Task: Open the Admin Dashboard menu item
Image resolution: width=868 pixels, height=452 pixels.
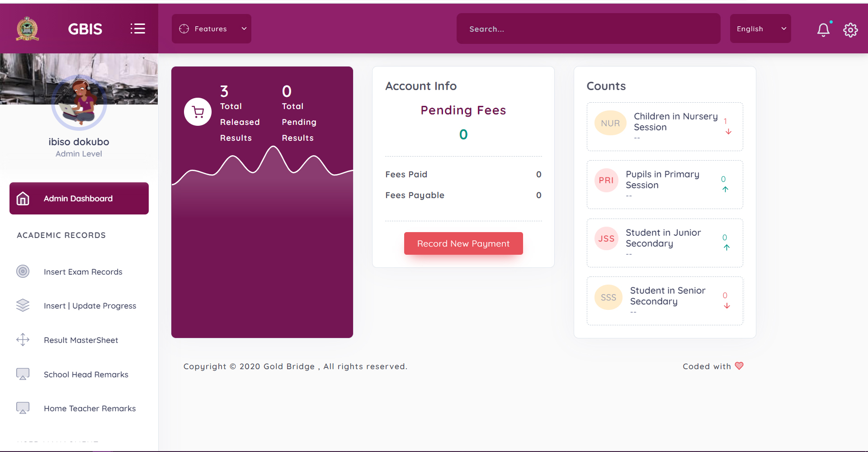Action: click(79, 199)
